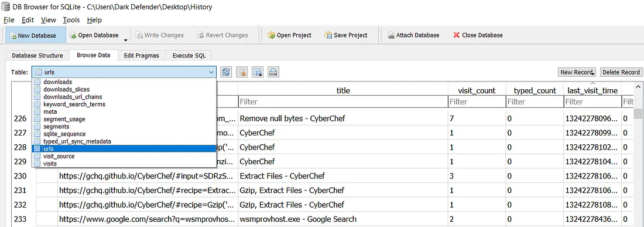Click the Delete Record button
The image size is (644, 227).
[621, 72]
